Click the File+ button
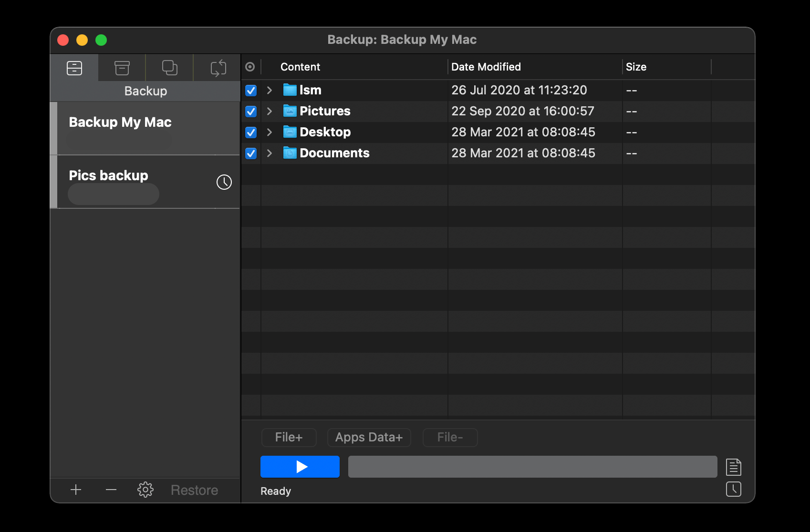Image resolution: width=810 pixels, height=532 pixels. (288, 437)
